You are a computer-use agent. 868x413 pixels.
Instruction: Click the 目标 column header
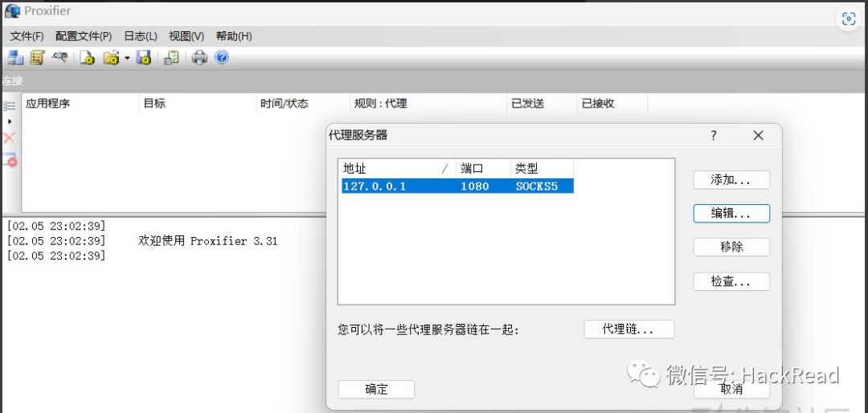coord(198,104)
